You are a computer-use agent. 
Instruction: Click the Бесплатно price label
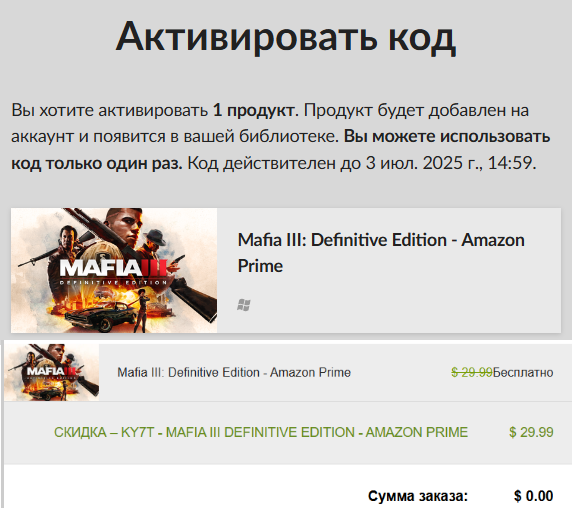pyautogui.click(x=523, y=372)
